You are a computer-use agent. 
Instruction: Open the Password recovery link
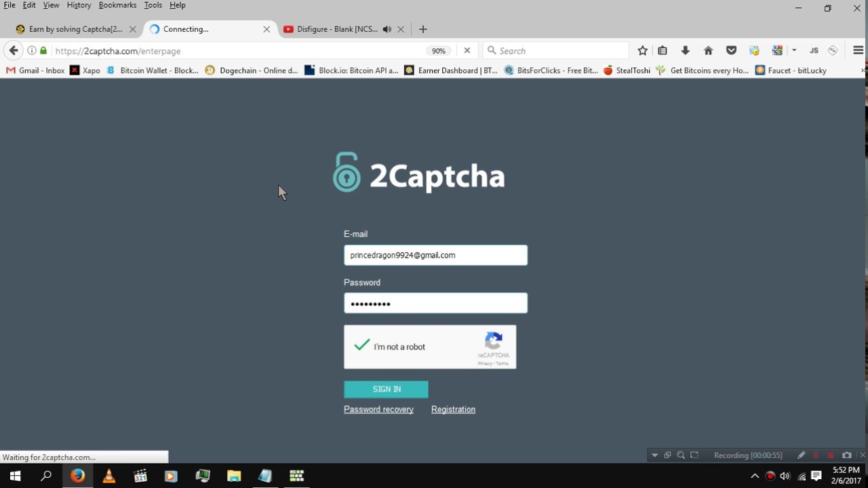click(378, 409)
